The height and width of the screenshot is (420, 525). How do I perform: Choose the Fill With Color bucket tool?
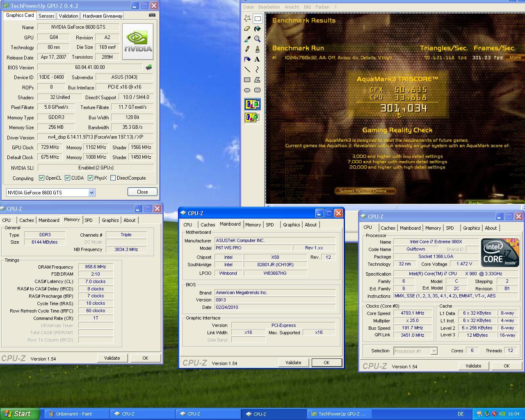pos(258,29)
